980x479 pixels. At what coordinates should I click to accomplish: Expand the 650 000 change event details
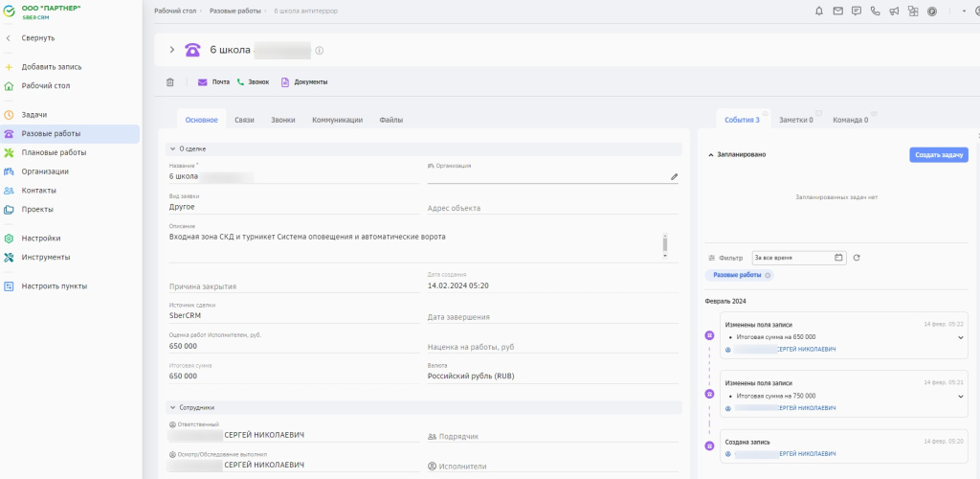(x=960, y=337)
